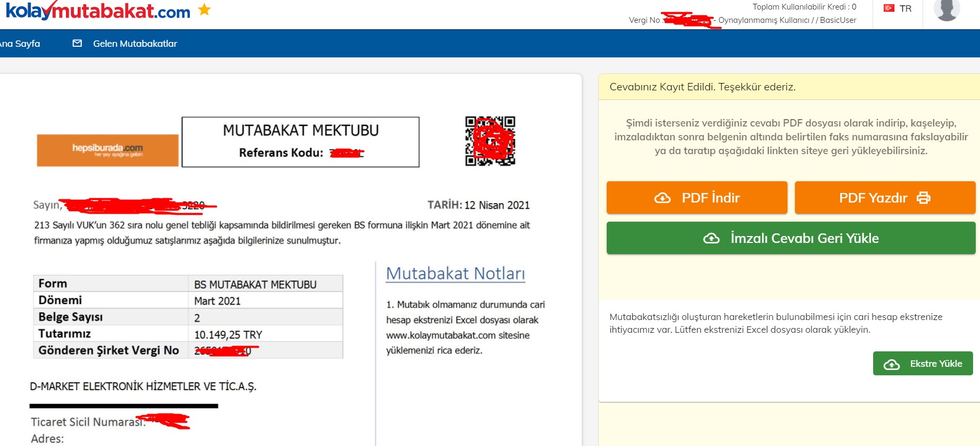
Task: Click the Form row label
Action: [x=53, y=283]
